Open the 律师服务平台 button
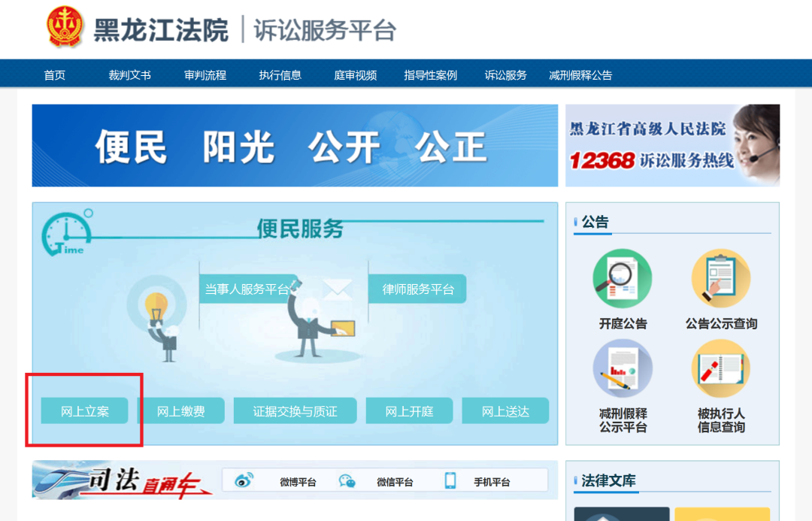The width and height of the screenshot is (812, 521). [x=418, y=289]
